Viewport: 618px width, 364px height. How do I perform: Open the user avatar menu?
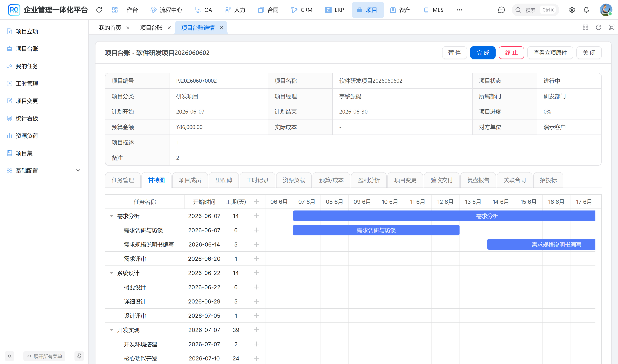click(606, 10)
